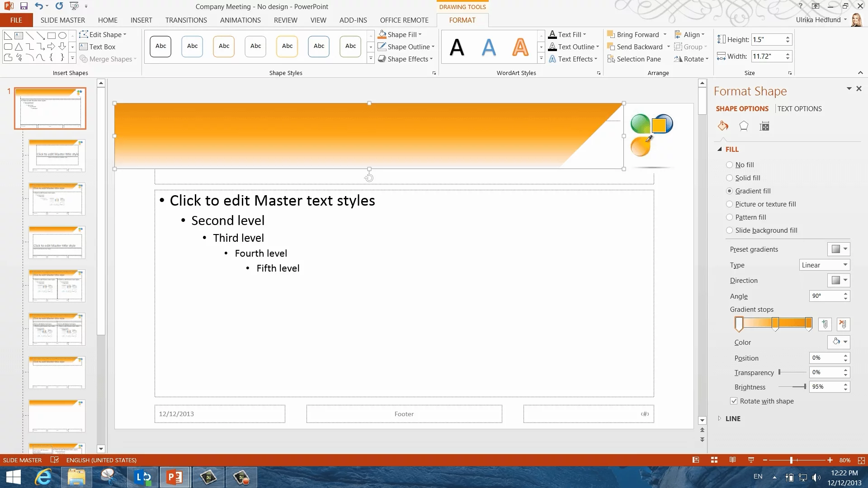
Task: Click the Text Box tool
Action: point(97,47)
